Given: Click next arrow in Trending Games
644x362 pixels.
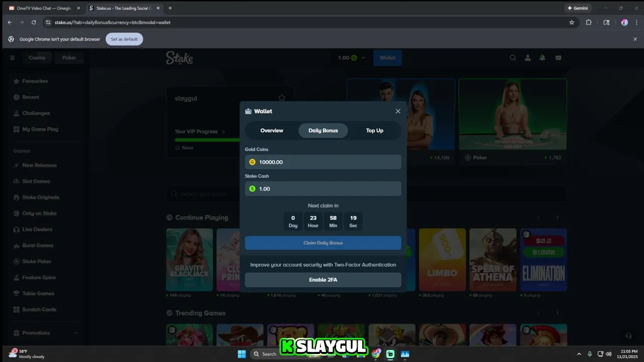Looking at the screenshot, I should (557, 313).
